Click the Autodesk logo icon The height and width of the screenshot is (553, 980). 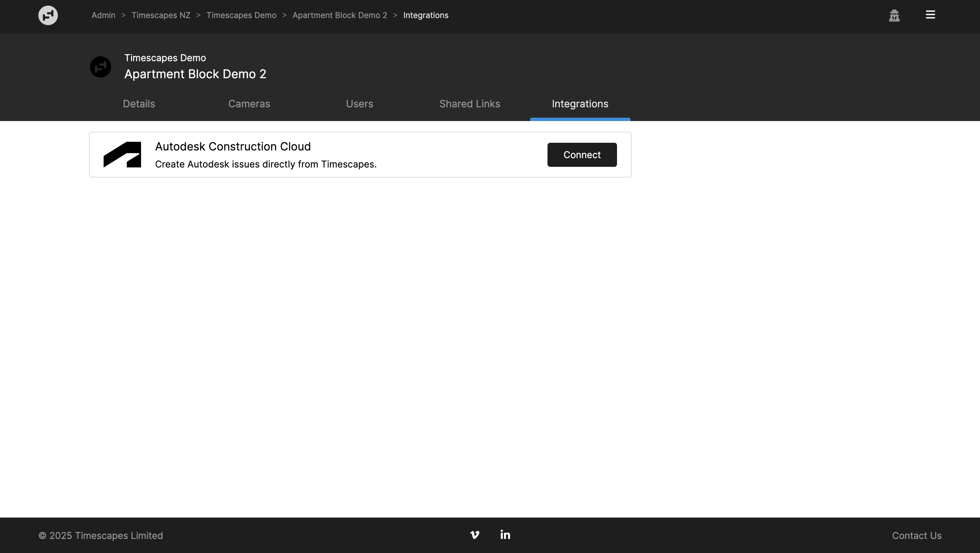(122, 154)
